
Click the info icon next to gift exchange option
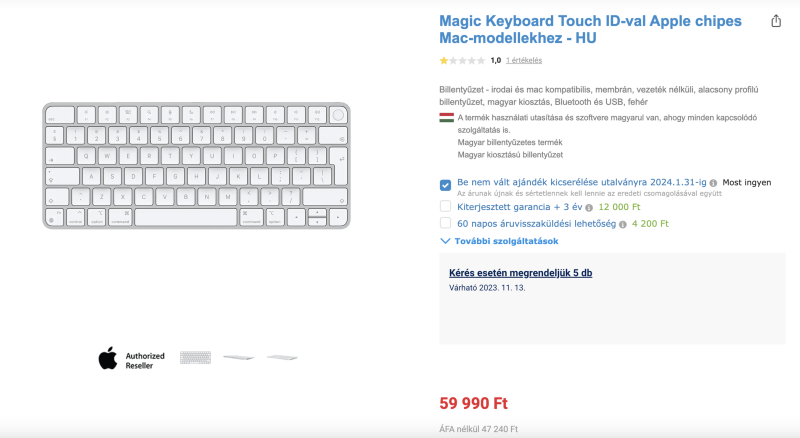pos(713,183)
